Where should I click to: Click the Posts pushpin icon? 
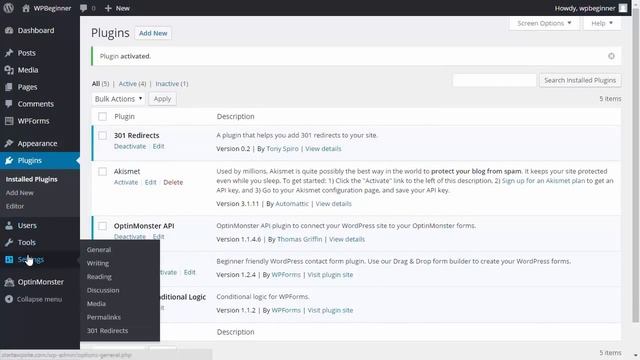point(9,53)
